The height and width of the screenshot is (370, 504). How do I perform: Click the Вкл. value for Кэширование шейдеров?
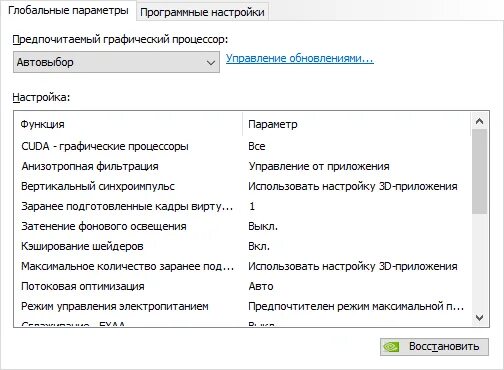tap(259, 246)
